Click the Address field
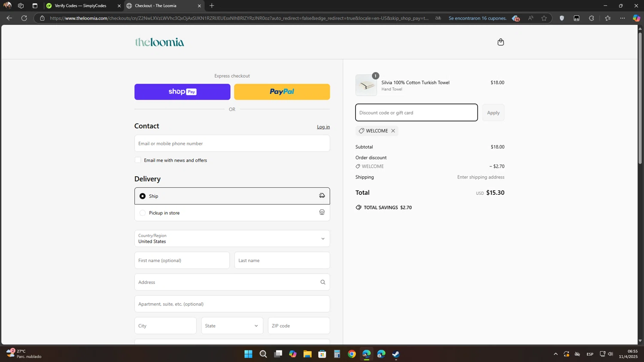The width and height of the screenshot is (644, 362). (x=232, y=282)
